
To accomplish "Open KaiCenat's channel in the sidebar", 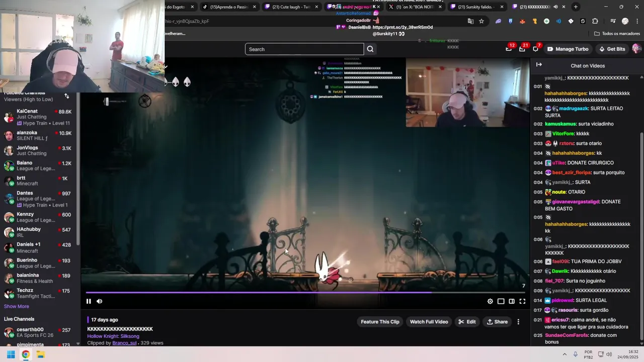I will point(38,117).
